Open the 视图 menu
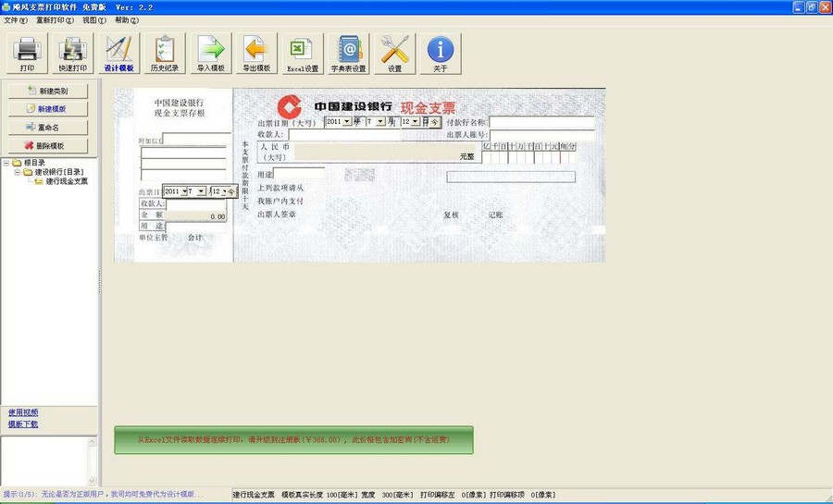833x504 pixels. pos(94,20)
